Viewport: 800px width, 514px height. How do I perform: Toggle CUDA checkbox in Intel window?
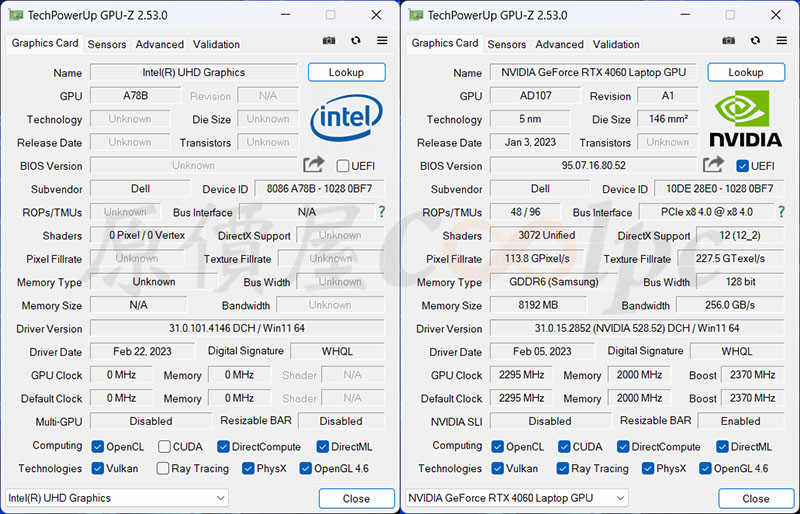coord(164,447)
